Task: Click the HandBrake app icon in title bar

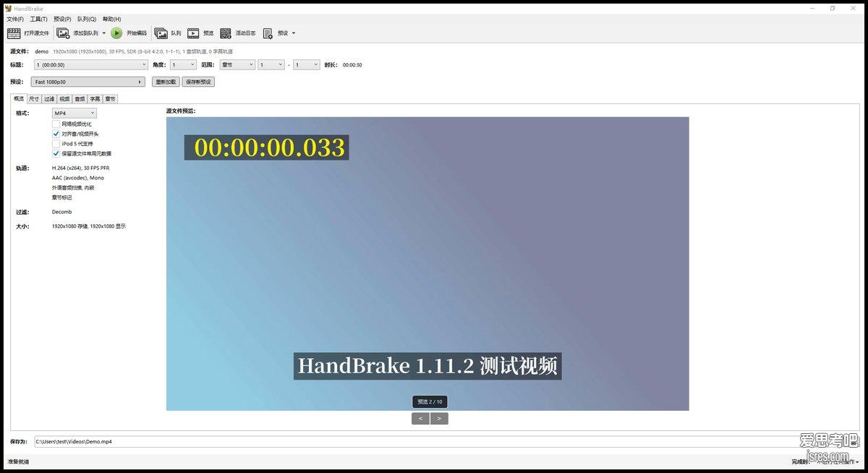Action: point(8,9)
